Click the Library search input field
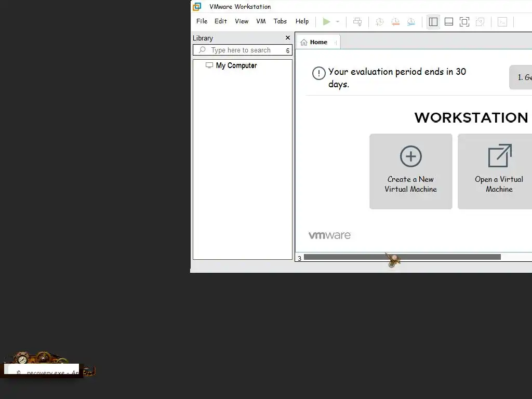Screen dimensions: 532x399 coord(242,50)
